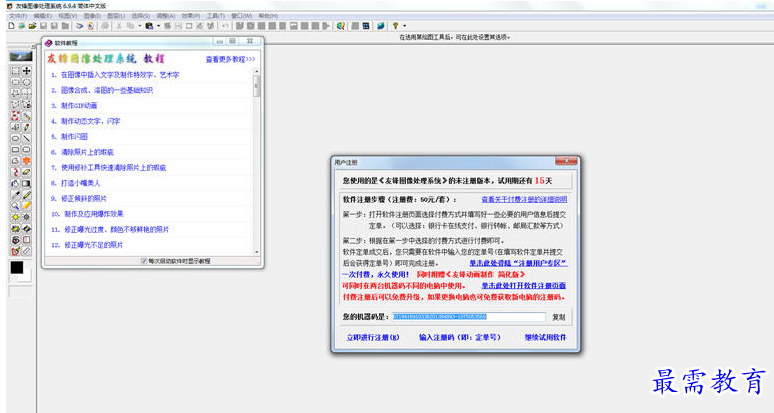Open tutorial 1 在图像中插入文字及制作特效字、艺术字

click(115, 75)
